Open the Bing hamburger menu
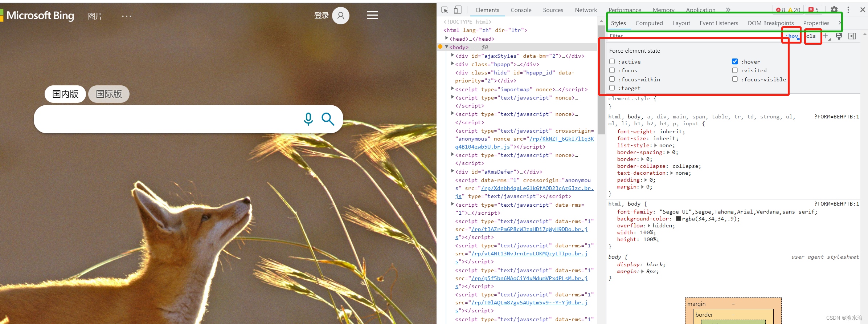This screenshot has width=868, height=324. coord(372,15)
